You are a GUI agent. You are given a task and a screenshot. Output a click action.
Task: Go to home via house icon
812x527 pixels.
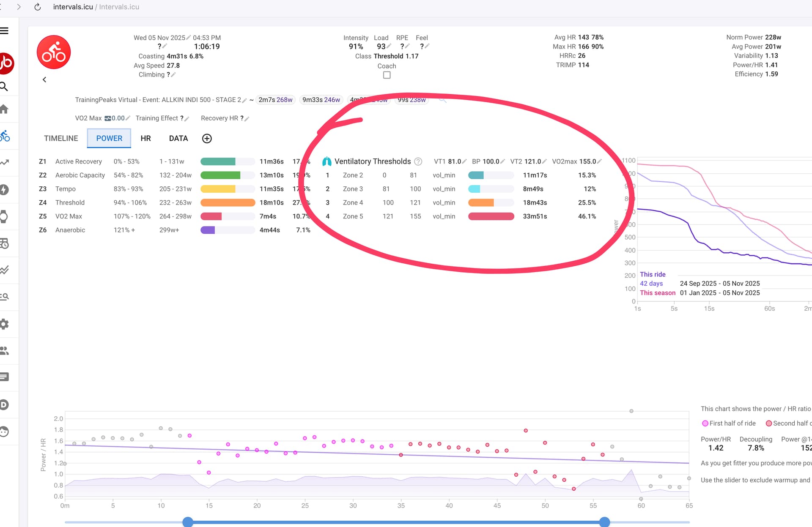(x=4, y=109)
